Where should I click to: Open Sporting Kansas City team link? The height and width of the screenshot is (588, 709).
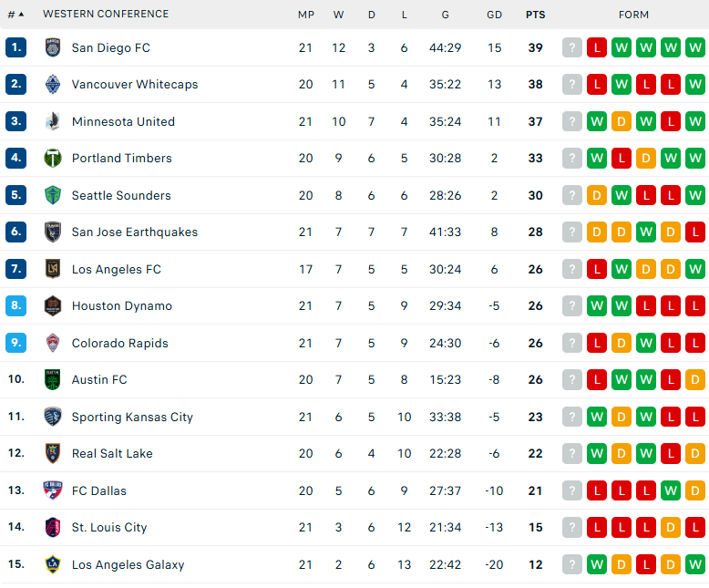click(132, 417)
